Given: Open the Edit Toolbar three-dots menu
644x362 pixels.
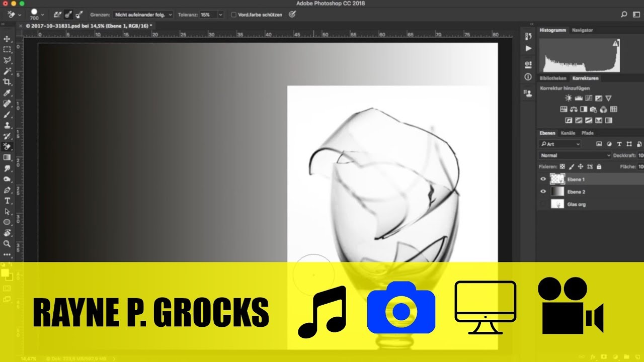Looking at the screenshot, I should (7, 255).
